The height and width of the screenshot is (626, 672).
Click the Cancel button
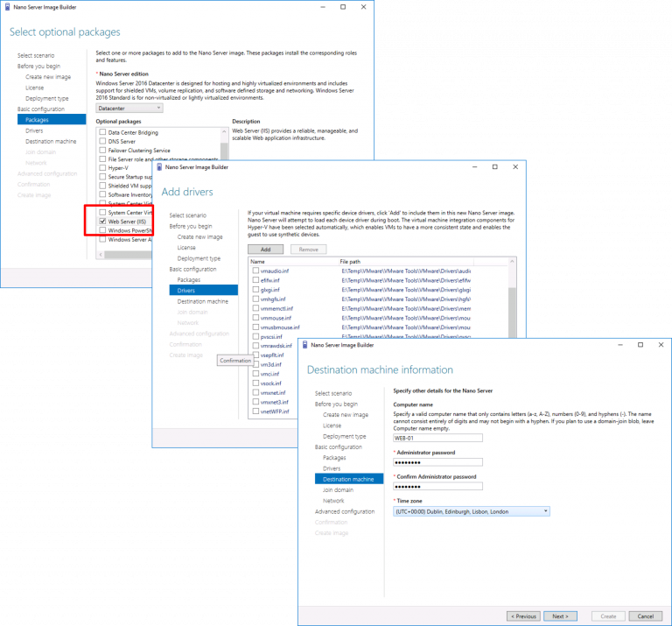tap(646, 616)
